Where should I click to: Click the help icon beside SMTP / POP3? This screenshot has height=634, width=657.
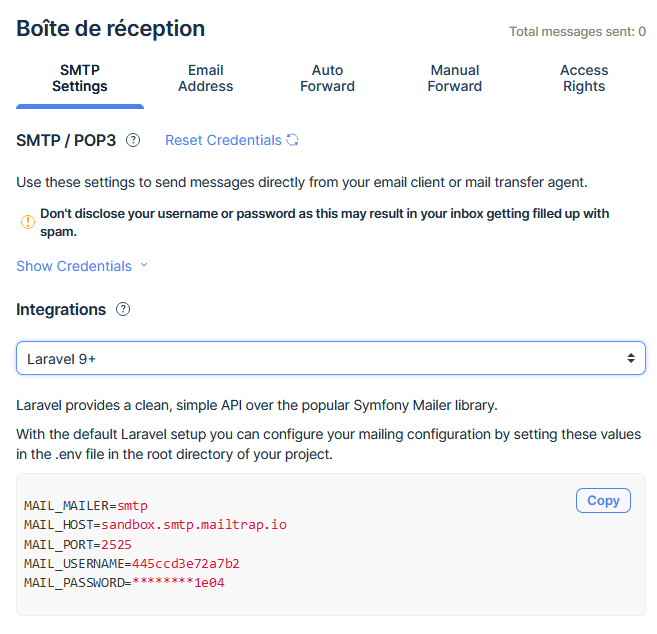[x=133, y=141]
